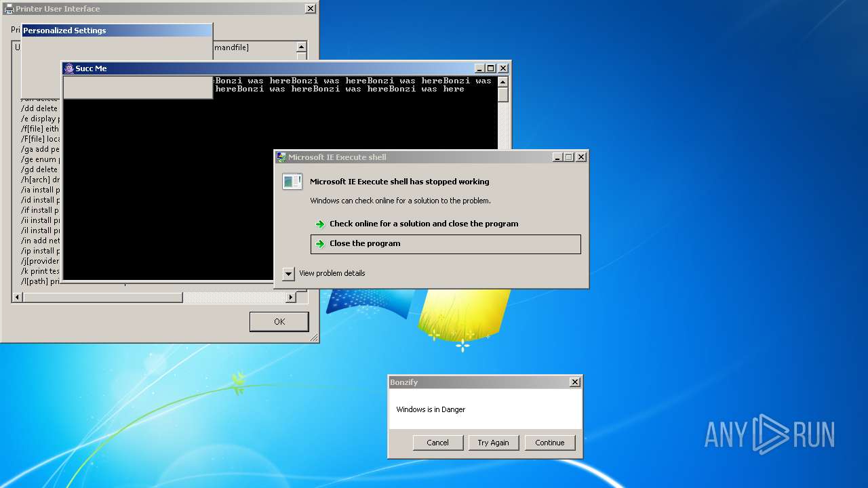
Task: Click the Bonzi was here console output text
Action: [353, 85]
